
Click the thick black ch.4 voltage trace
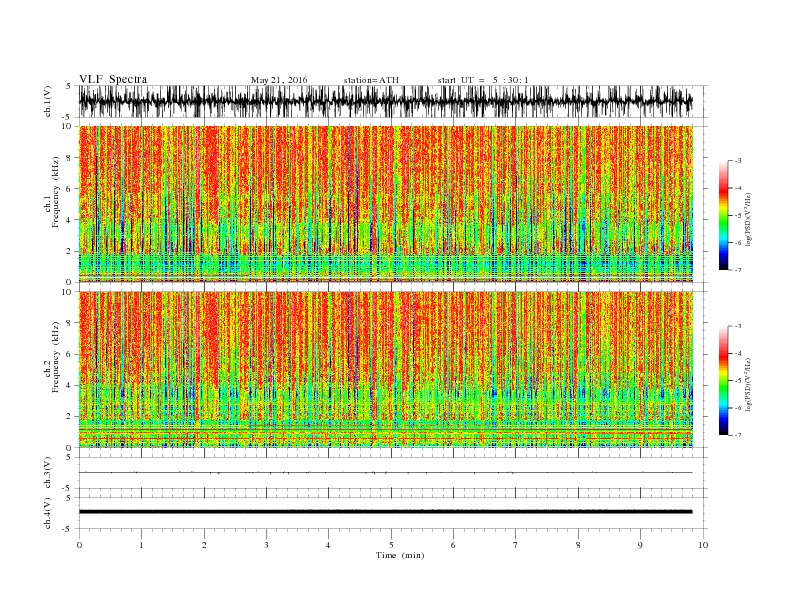[386, 512]
